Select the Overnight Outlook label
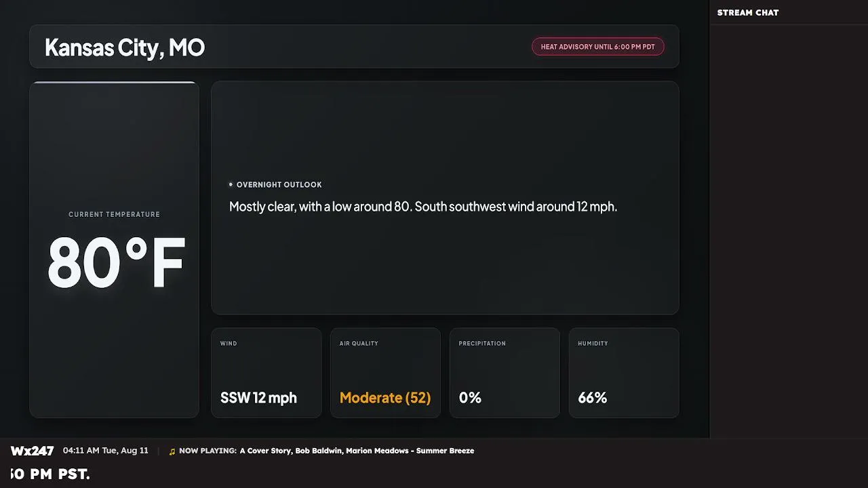The width and height of the screenshot is (868, 488). click(x=279, y=184)
